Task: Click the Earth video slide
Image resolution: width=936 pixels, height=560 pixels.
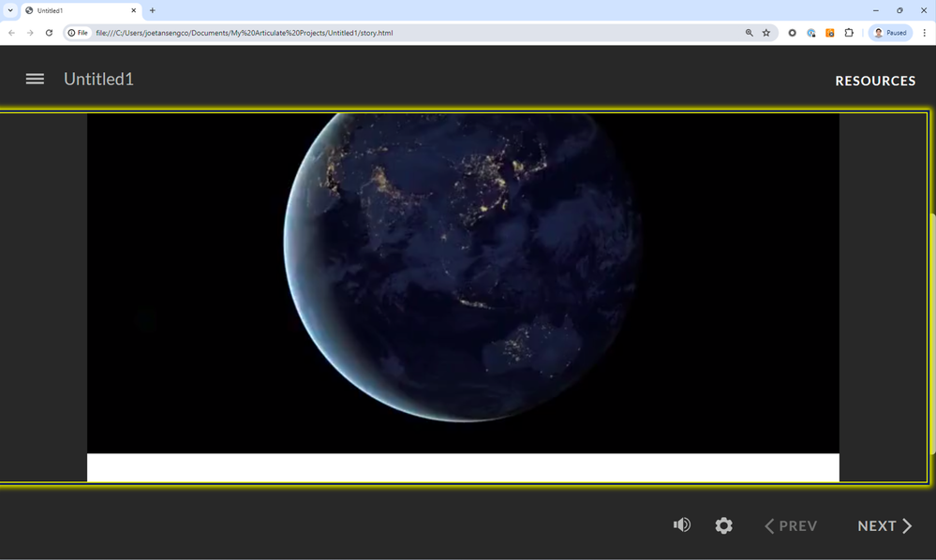Action: (x=463, y=283)
